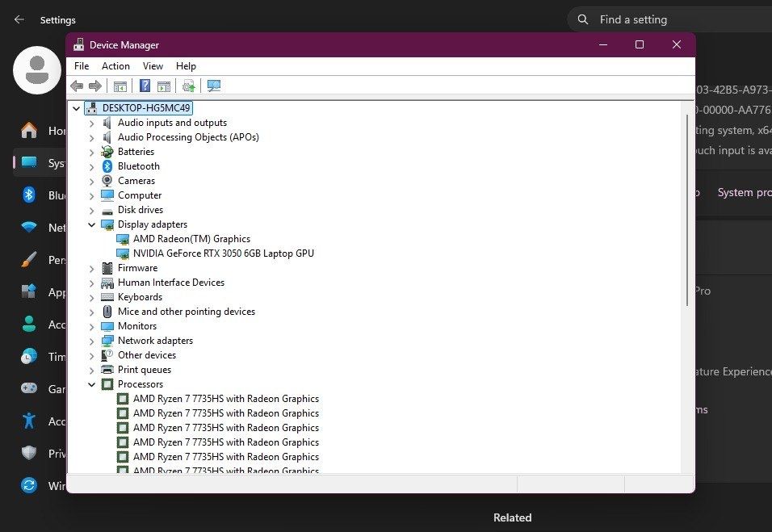The width and height of the screenshot is (772, 532).
Task: Click the blue Help question-mark toolbar icon
Action: pyautogui.click(x=145, y=86)
